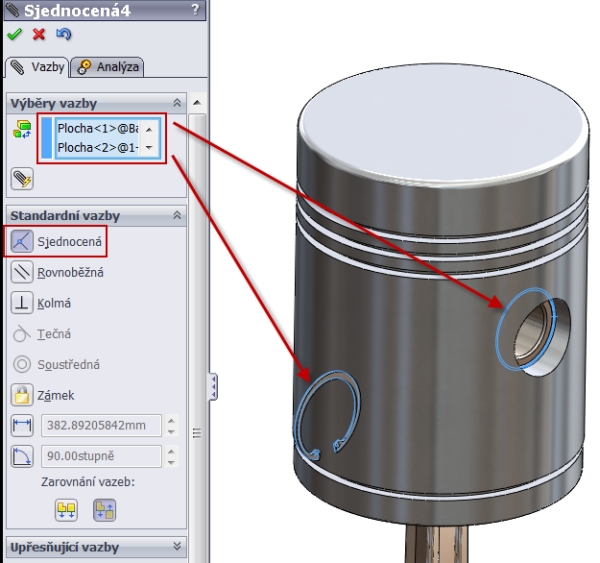Select the Sjednocená coincident mate
The width and height of the screenshot is (600, 563).
57,242
